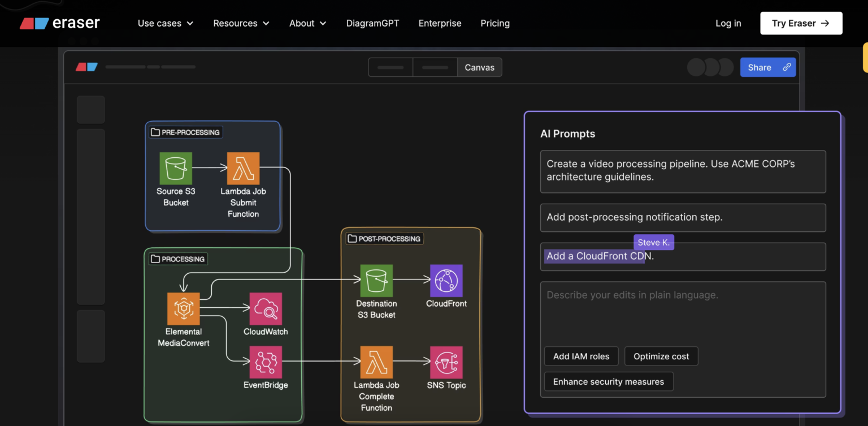The height and width of the screenshot is (426, 868).
Task: Expand the Use cases dropdown
Action: 166,23
